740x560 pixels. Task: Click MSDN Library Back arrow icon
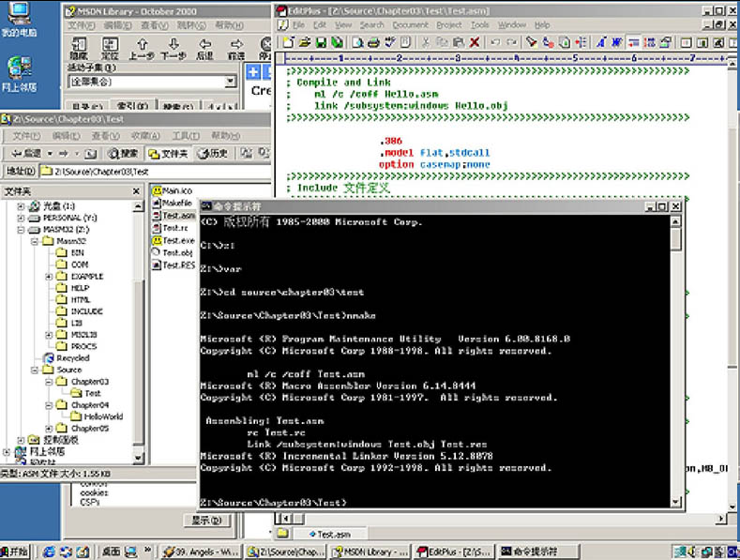[204, 49]
